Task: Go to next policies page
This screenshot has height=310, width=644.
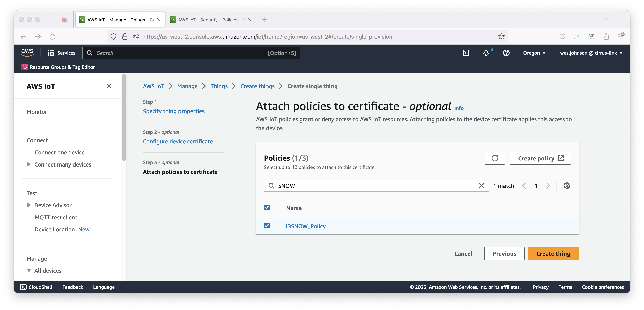Action: click(548, 186)
